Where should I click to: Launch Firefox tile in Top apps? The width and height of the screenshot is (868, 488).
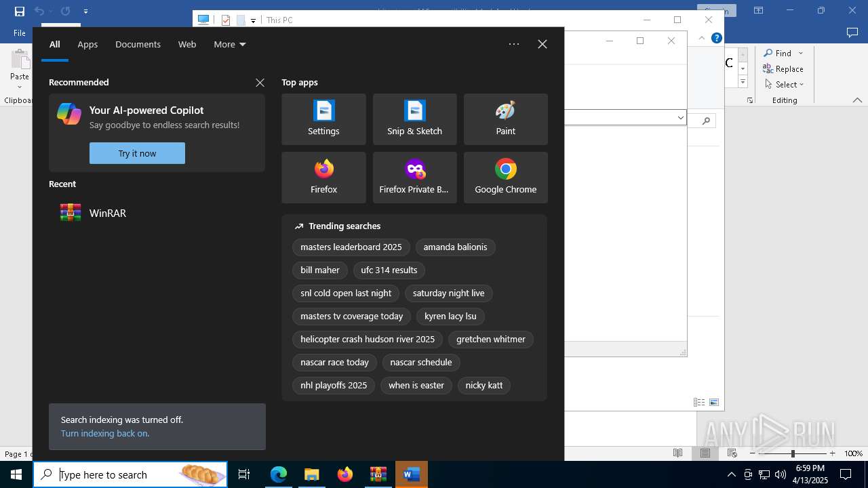coord(323,178)
